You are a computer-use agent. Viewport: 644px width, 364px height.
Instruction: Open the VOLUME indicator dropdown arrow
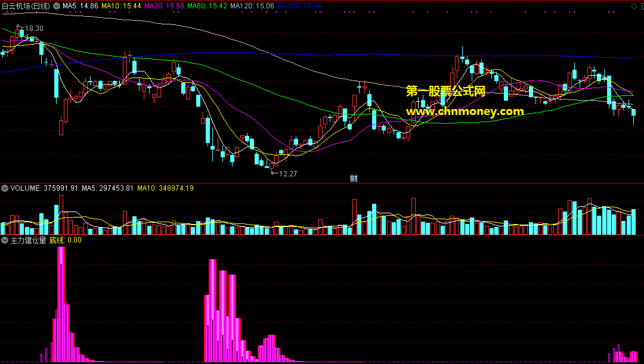click(x=5, y=188)
